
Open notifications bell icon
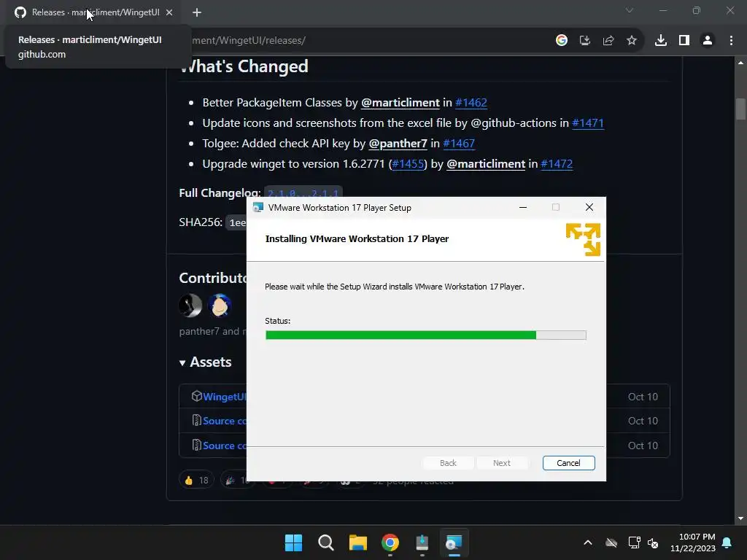(727, 542)
